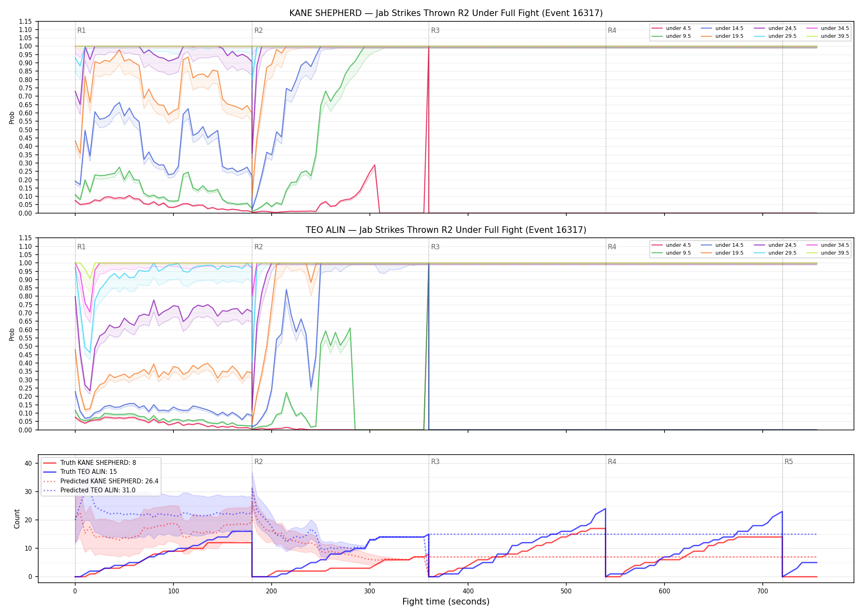Viewport: 863px width, 616px height.
Task: Click the 10 tick on the Count axis
Action: (x=28, y=548)
